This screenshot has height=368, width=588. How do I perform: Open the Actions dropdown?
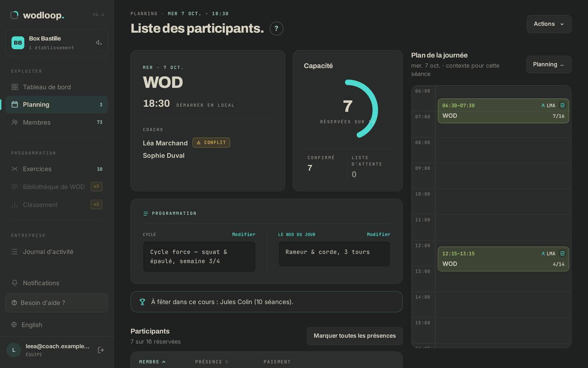click(x=549, y=24)
